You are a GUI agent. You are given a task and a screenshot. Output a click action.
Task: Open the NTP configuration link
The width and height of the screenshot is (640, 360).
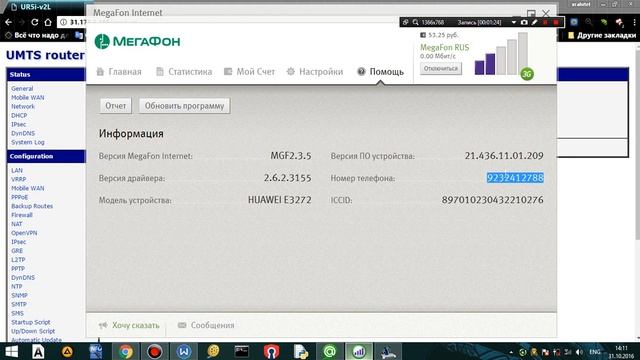[16, 287]
